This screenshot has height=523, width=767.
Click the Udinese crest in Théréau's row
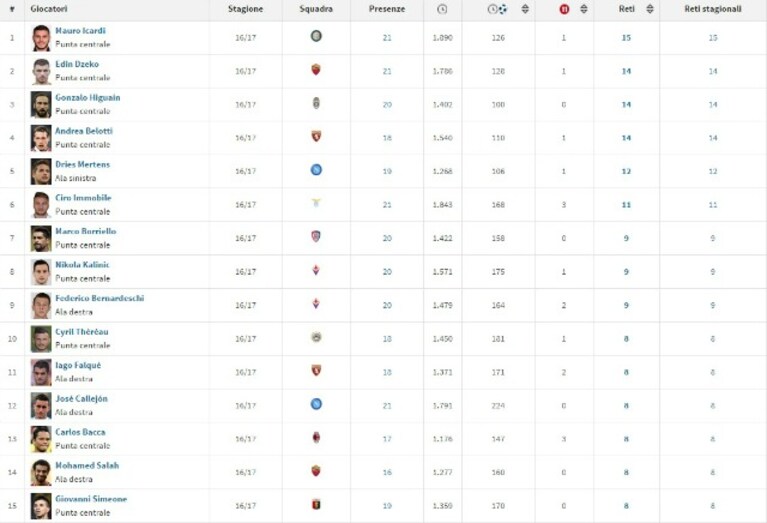pyautogui.click(x=316, y=337)
